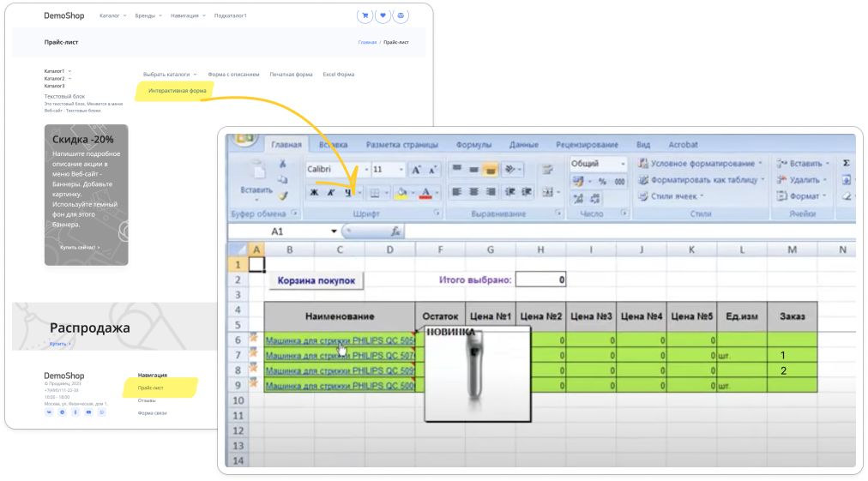868x481 pixels.
Task: Click the insert function fx icon
Action: click(x=395, y=231)
